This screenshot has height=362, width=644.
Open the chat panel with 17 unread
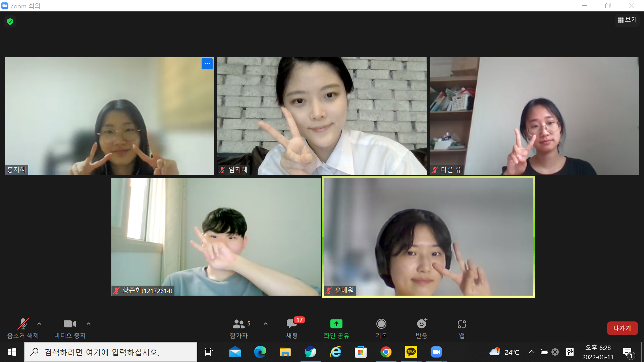pos(291,324)
